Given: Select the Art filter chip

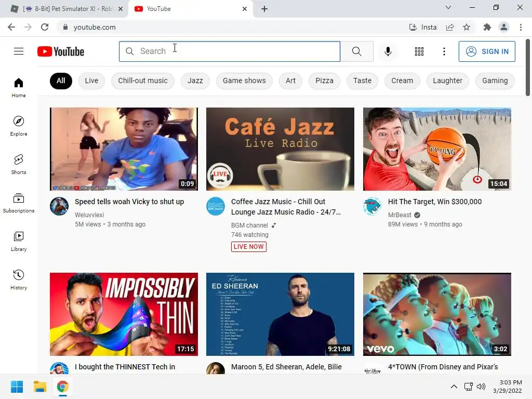Looking at the screenshot, I should (x=290, y=81).
